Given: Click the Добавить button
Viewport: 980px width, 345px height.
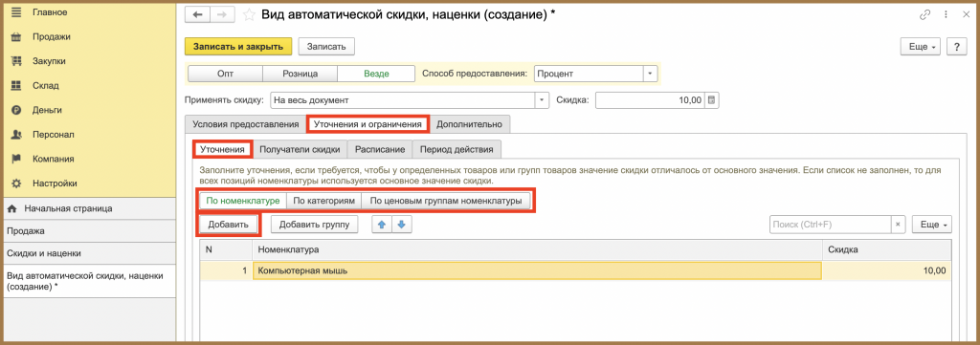Looking at the screenshot, I should click(x=229, y=225).
